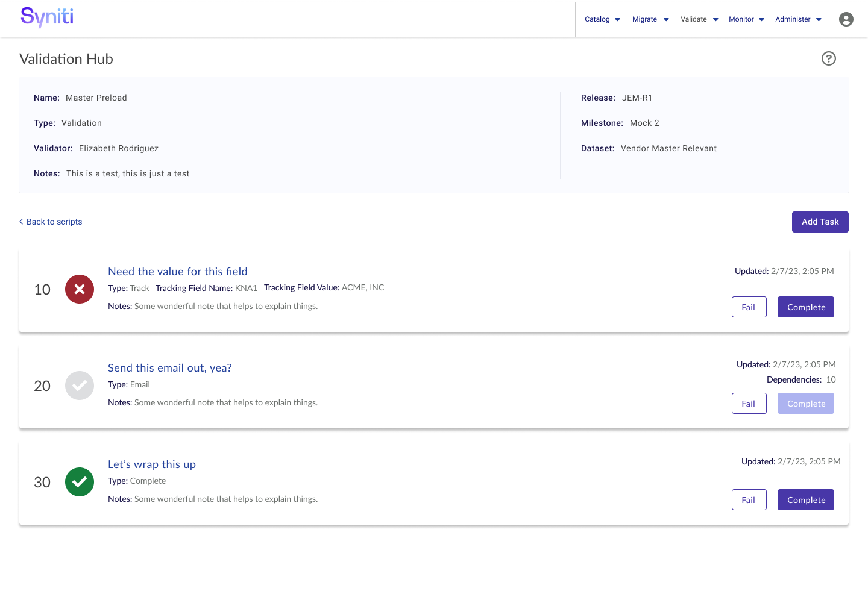The width and height of the screenshot is (868, 609).
Task: Expand the Administer dropdown
Action: click(x=798, y=19)
